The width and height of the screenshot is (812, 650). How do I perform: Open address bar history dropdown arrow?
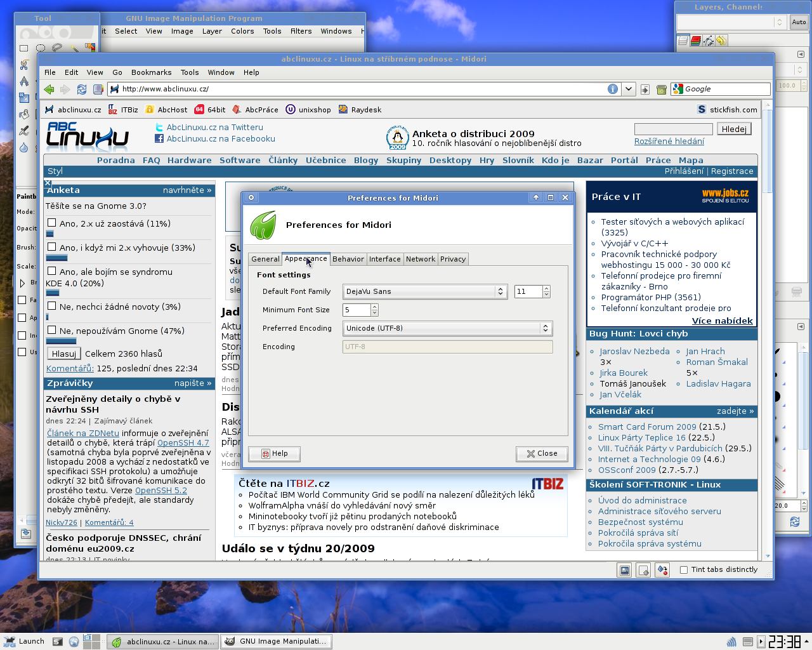click(628, 90)
